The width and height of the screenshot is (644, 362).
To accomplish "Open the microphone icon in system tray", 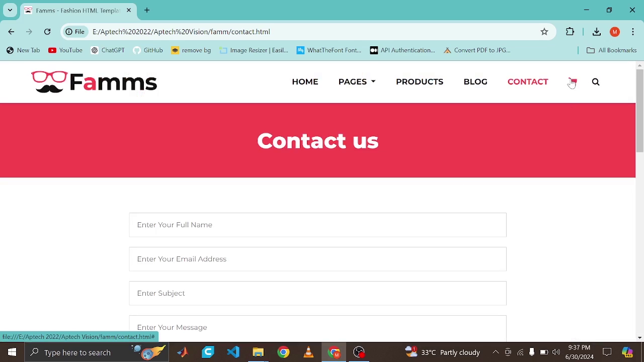I will [x=532, y=352].
